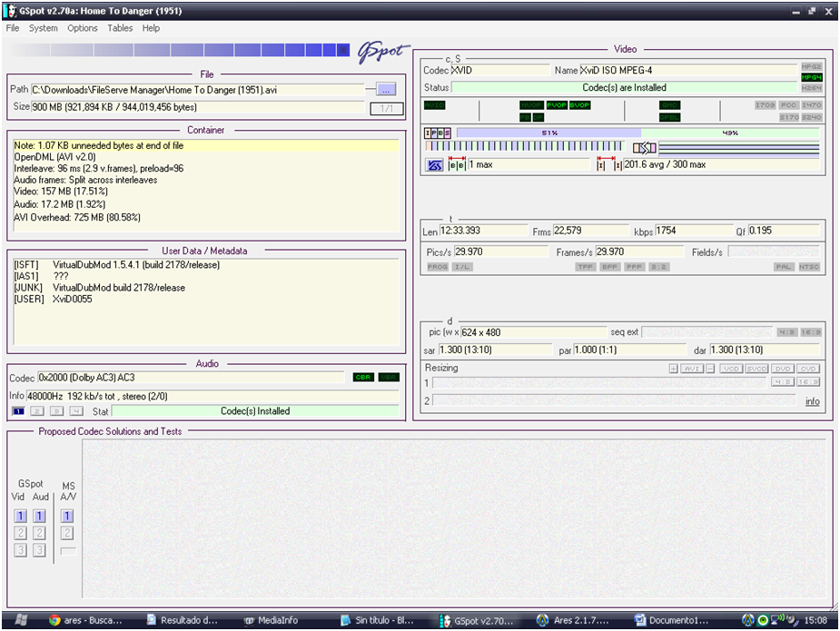Open the Help menu

click(x=151, y=28)
